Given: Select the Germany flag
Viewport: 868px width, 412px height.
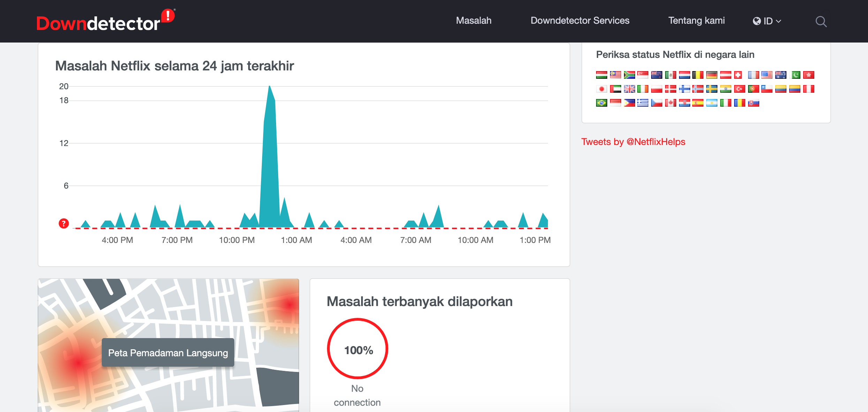Looking at the screenshot, I should tap(712, 75).
